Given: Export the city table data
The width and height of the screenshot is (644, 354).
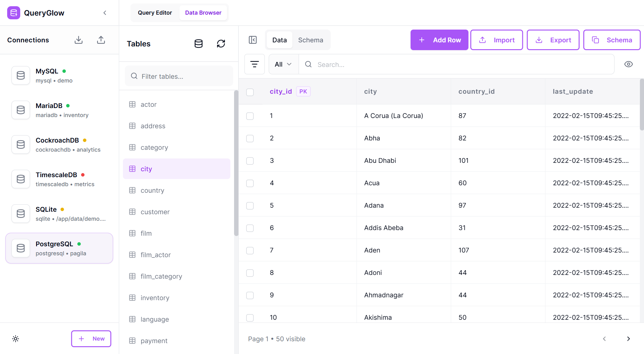Looking at the screenshot, I should click(x=553, y=40).
